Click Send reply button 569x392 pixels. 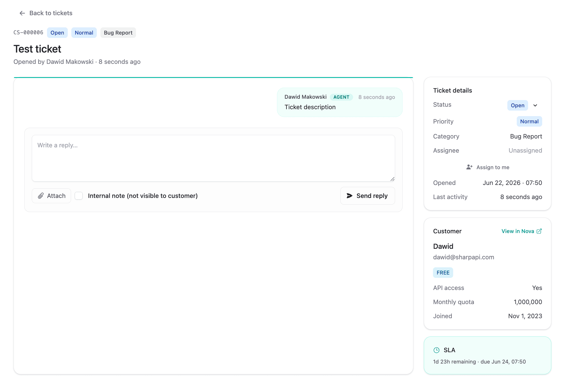(x=367, y=196)
